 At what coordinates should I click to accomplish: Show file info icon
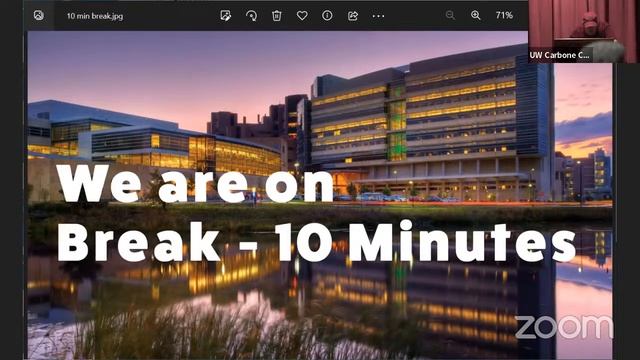pos(327,16)
